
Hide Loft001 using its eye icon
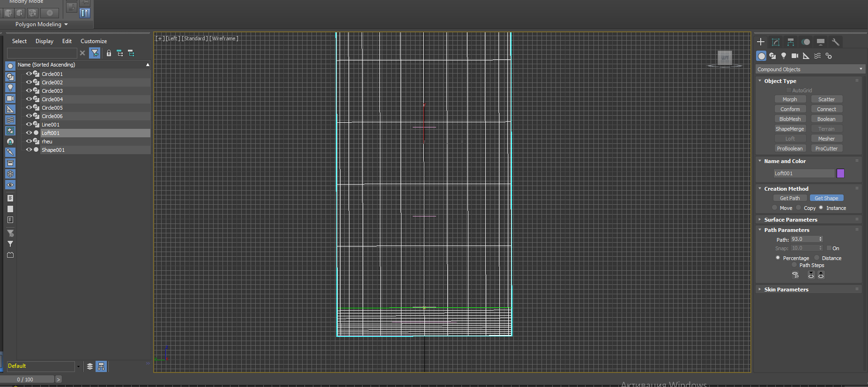29,133
